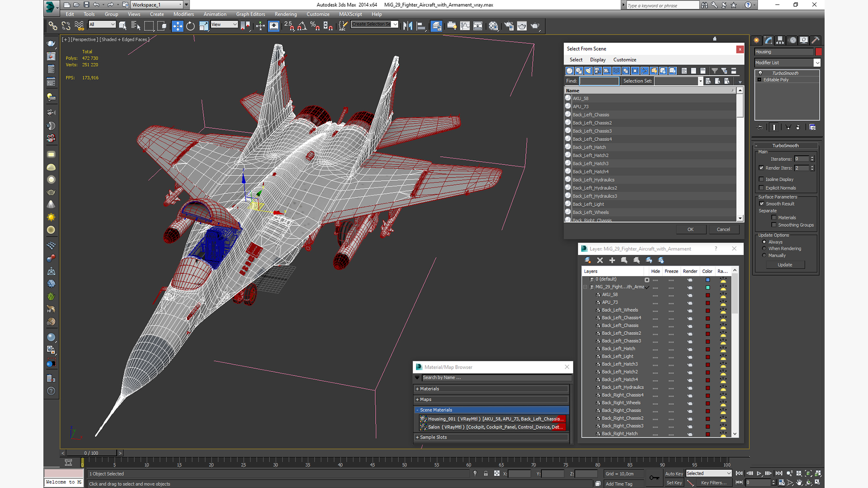Open the Selection Set dropdown in Select From Scene

700,81
